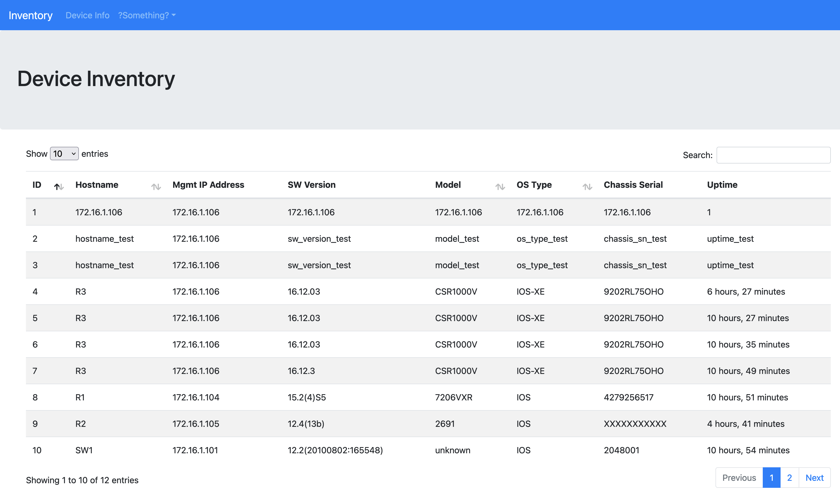Go to page 2 of results

coord(789,478)
